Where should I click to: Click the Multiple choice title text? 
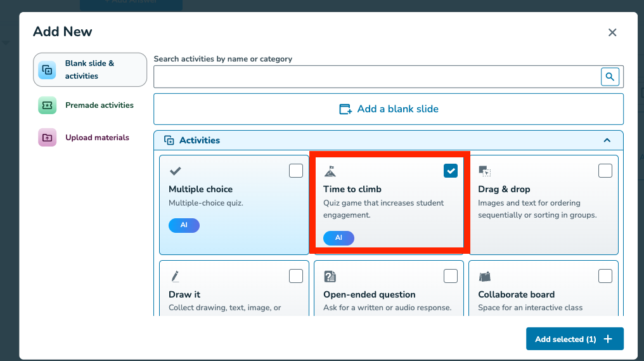click(x=200, y=189)
